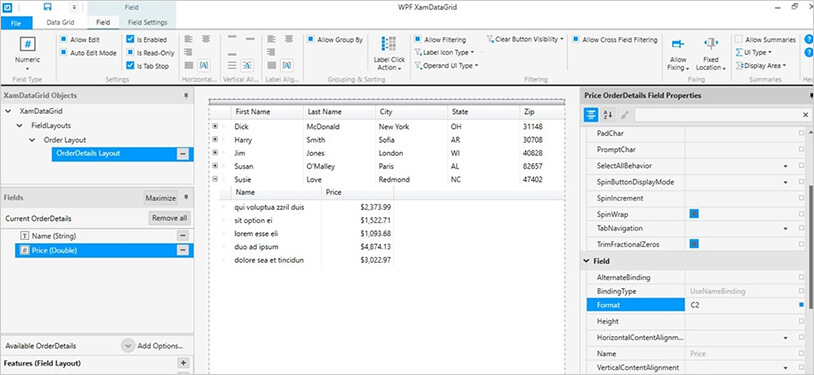Image resolution: width=814 pixels, height=375 pixels.
Task: Uncheck the Is Enabled checkbox
Action: [x=130, y=39]
